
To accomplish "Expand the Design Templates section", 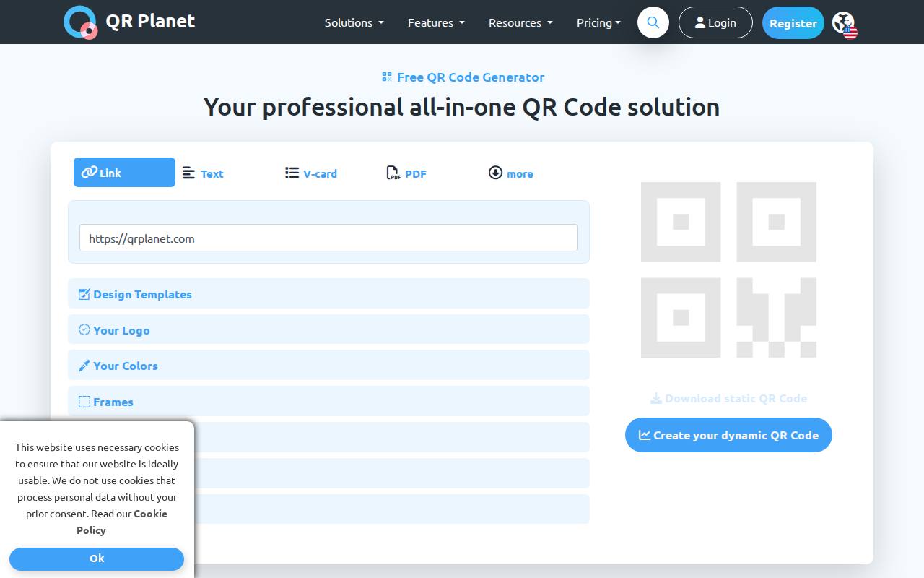I will tap(328, 293).
